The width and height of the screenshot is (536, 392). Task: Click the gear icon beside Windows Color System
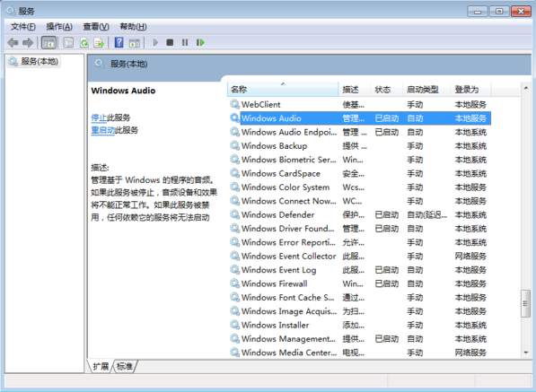pos(234,187)
